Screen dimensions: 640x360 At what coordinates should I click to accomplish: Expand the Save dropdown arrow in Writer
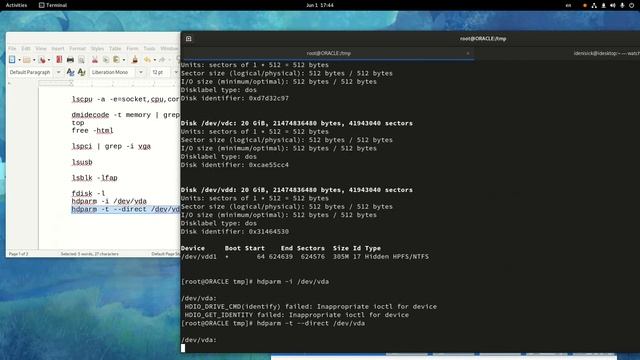pos(49,60)
